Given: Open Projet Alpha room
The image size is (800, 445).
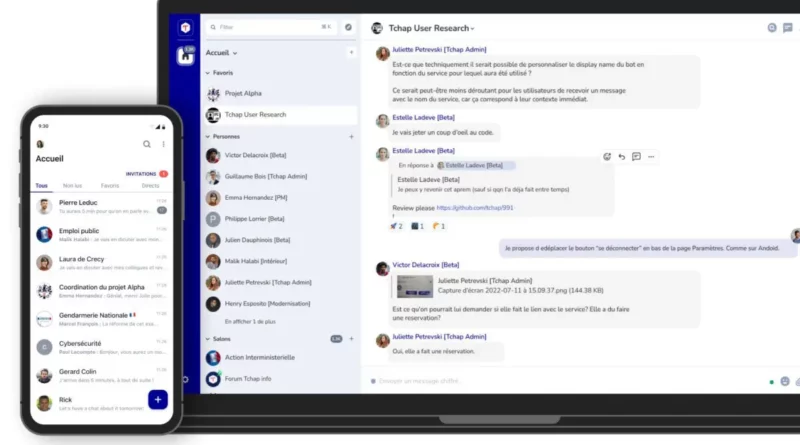Looking at the screenshot, I should click(x=280, y=93).
